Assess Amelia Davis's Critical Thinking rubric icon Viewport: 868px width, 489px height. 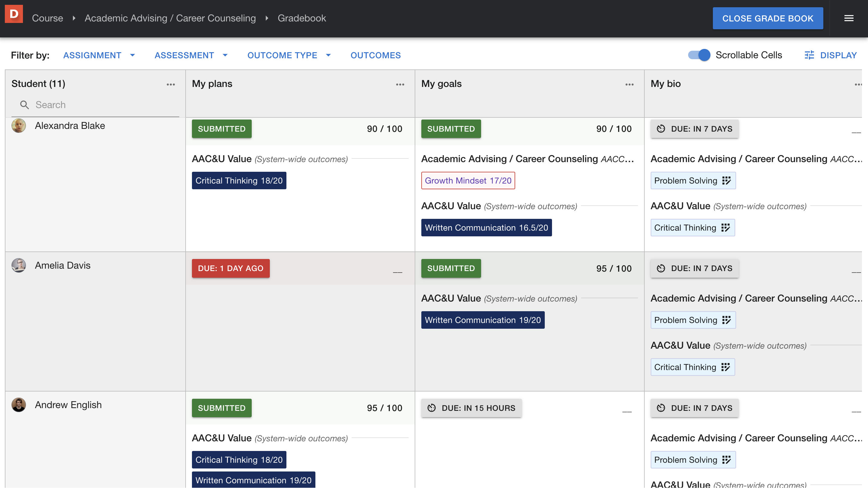point(726,367)
